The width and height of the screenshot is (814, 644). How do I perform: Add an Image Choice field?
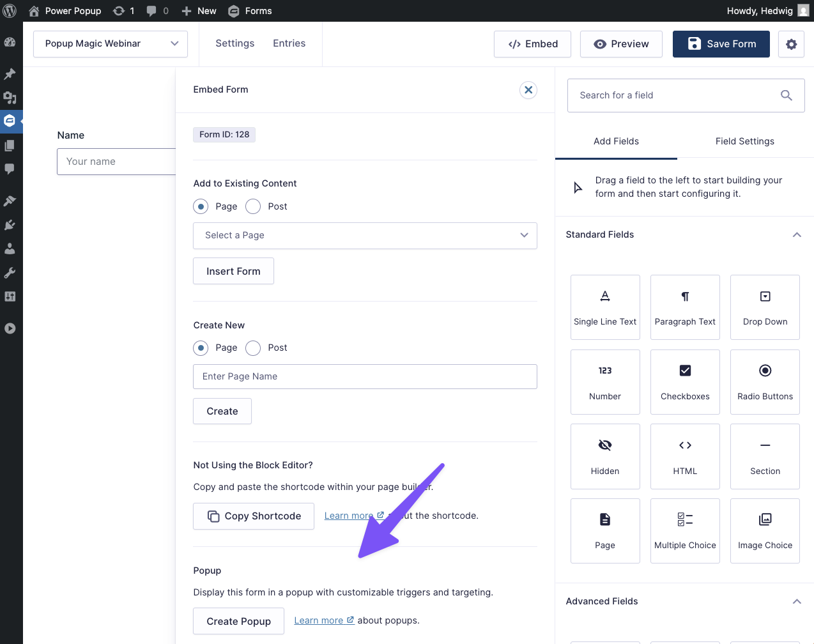coord(765,531)
